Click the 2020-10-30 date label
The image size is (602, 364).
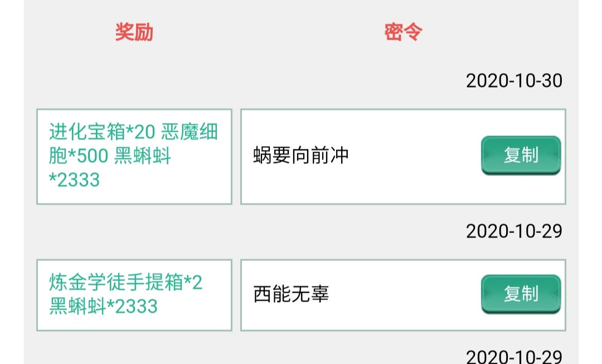(514, 81)
